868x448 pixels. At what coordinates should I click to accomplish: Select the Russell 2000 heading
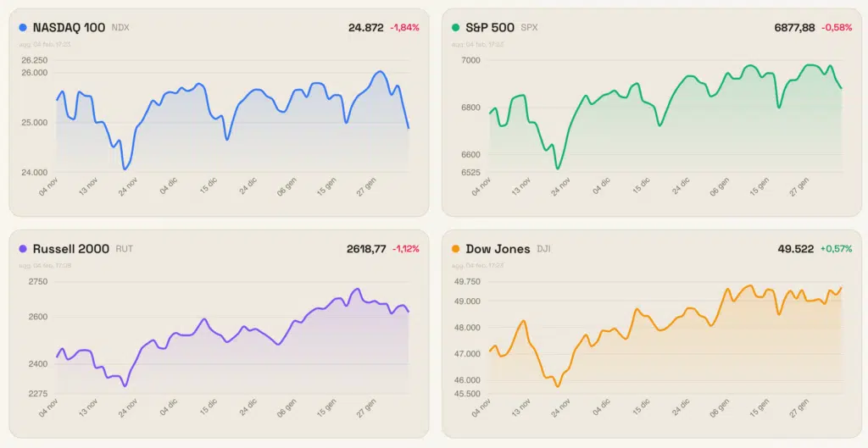pos(71,249)
